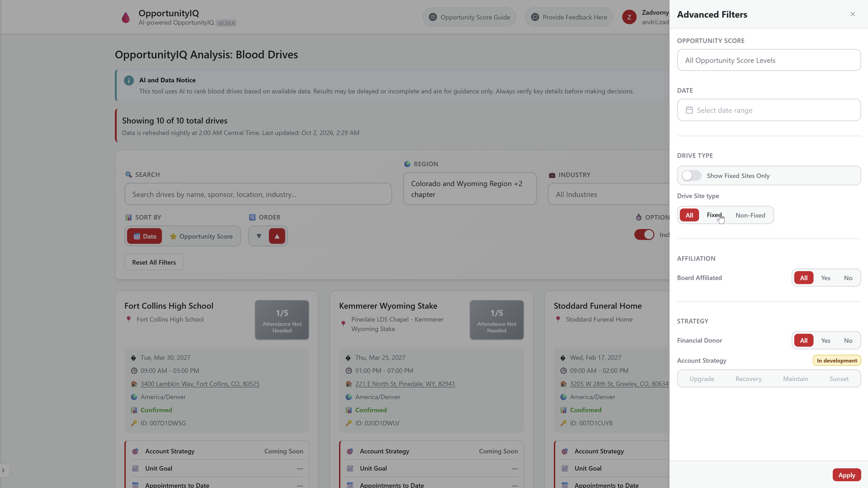Click the Z user avatar

click(629, 17)
